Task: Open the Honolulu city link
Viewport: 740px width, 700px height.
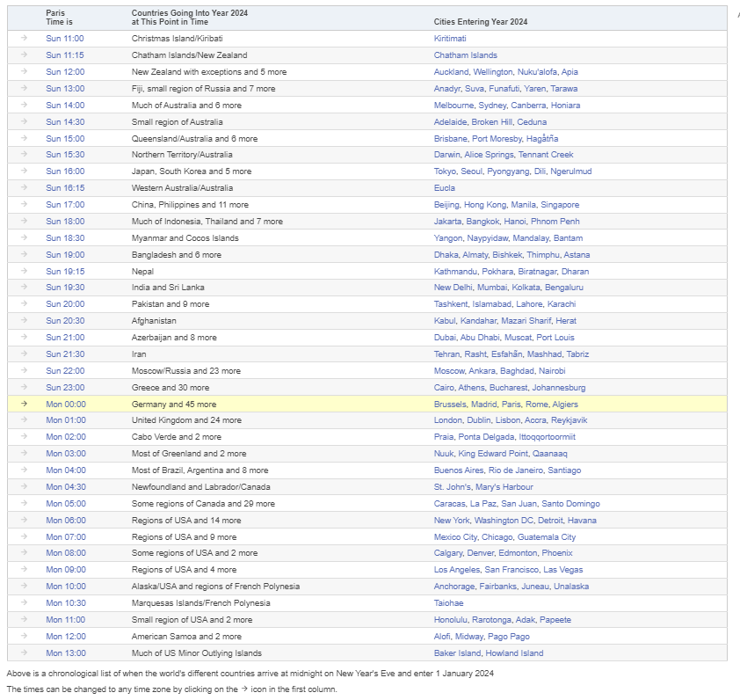Action: point(451,620)
